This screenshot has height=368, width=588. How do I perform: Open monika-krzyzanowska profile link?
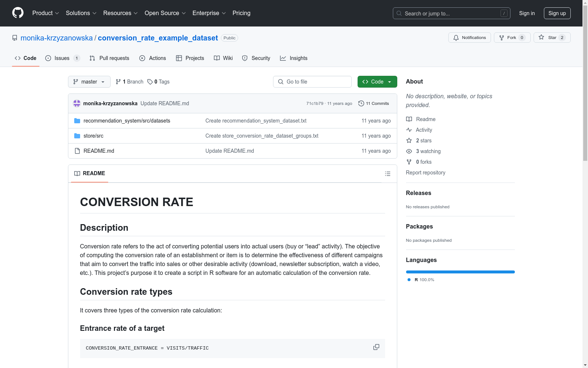57,38
